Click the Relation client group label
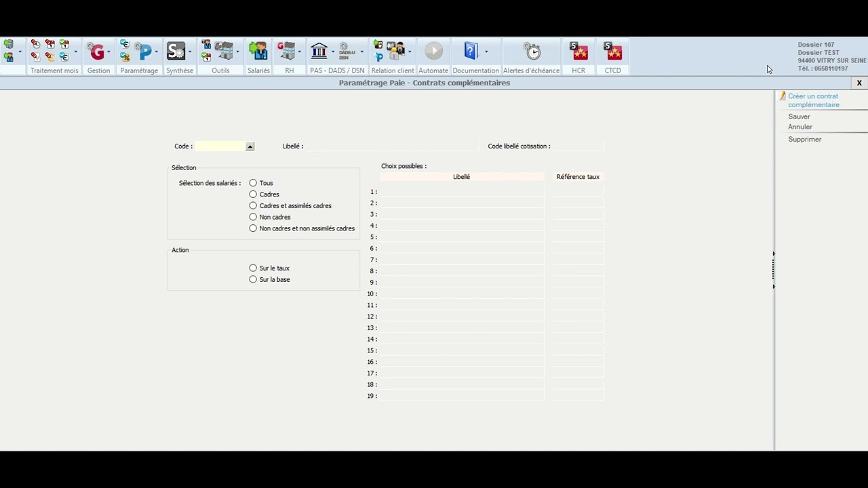This screenshot has height=488, width=868. (x=393, y=70)
